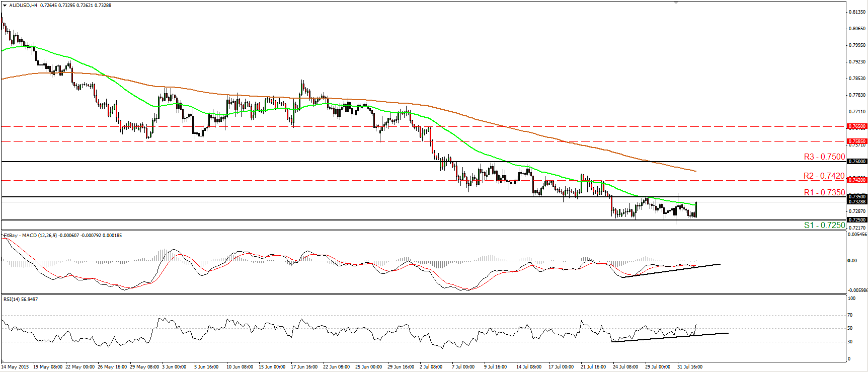This screenshot has height=372, width=868.
Task: Click the 0.81350 price axis label
Action: pos(857,12)
